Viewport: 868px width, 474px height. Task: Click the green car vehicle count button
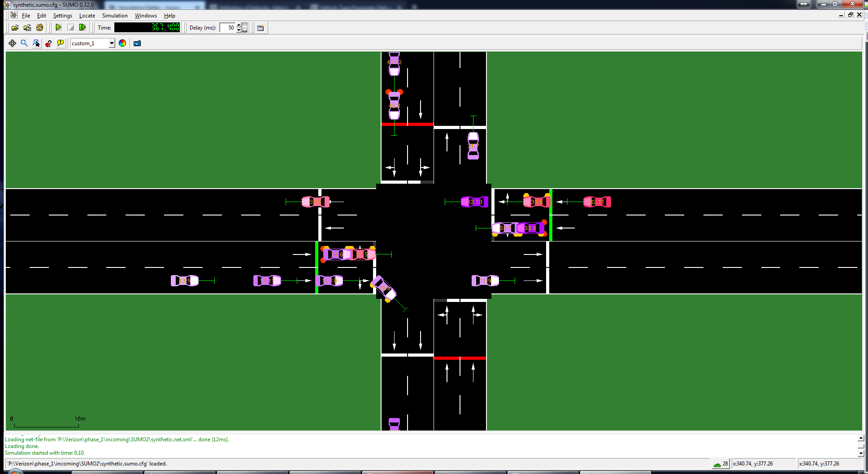point(720,464)
